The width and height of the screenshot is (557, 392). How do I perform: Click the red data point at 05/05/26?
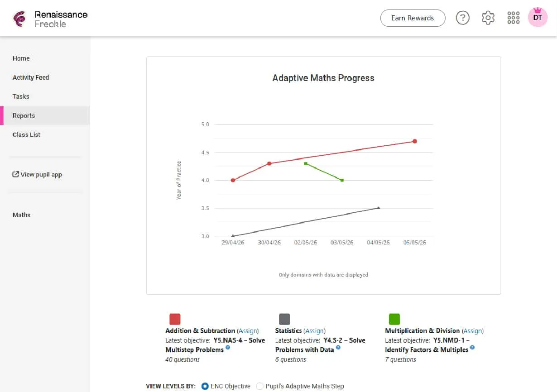click(414, 141)
